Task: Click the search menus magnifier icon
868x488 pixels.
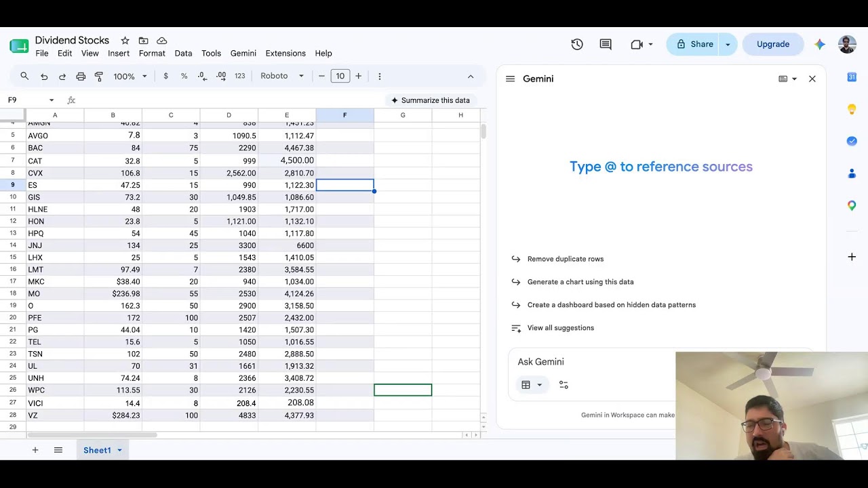Action: click(24, 76)
